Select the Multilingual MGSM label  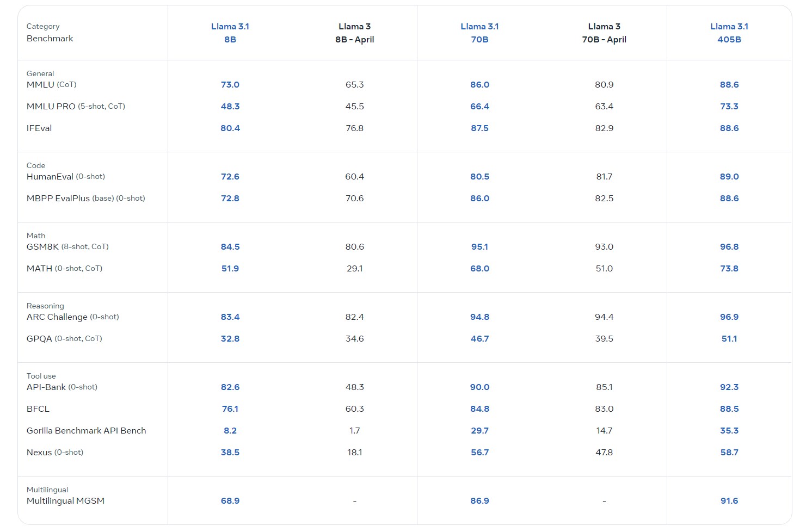click(x=65, y=501)
